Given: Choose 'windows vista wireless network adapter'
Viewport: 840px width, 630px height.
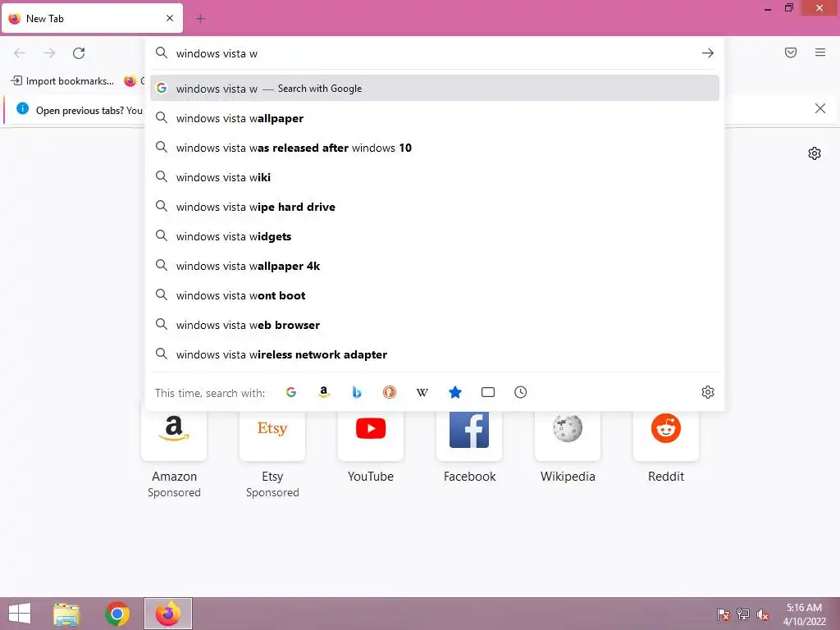Looking at the screenshot, I should 435,354.
